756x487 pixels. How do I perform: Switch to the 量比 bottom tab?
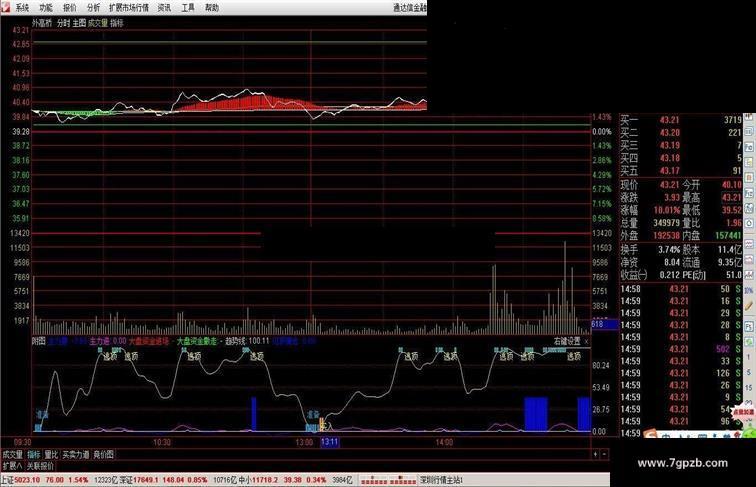click(x=51, y=454)
